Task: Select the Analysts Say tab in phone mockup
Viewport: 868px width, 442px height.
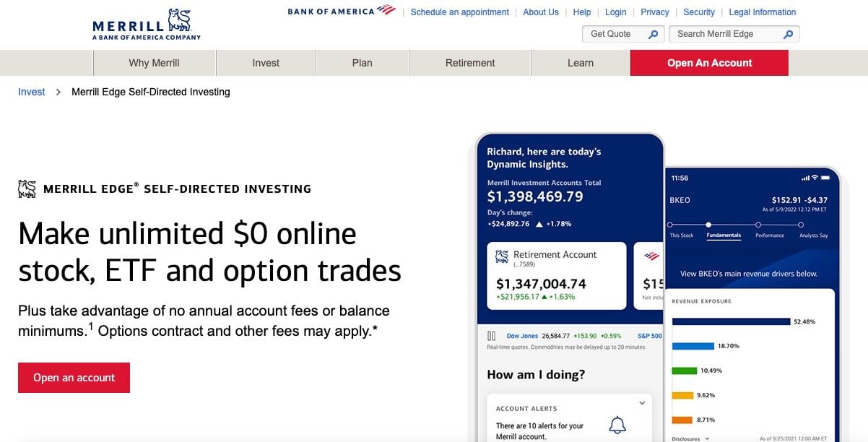Action: [814, 235]
